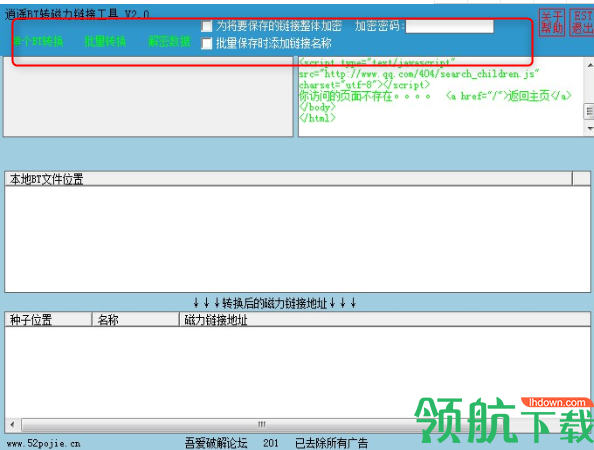Viewport: 594px width, 450px height.
Task: Switch to 单个BT转换 tab
Action: 38,41
